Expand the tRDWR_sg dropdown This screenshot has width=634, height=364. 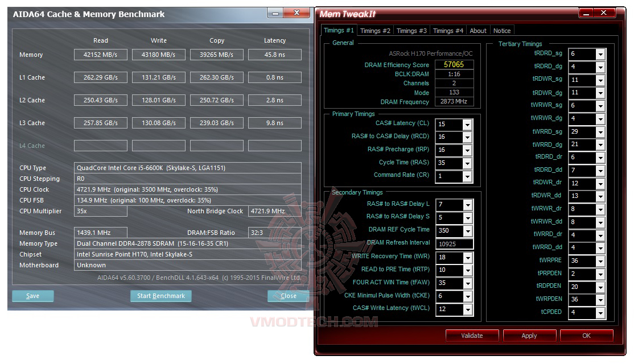coord(600,80)
